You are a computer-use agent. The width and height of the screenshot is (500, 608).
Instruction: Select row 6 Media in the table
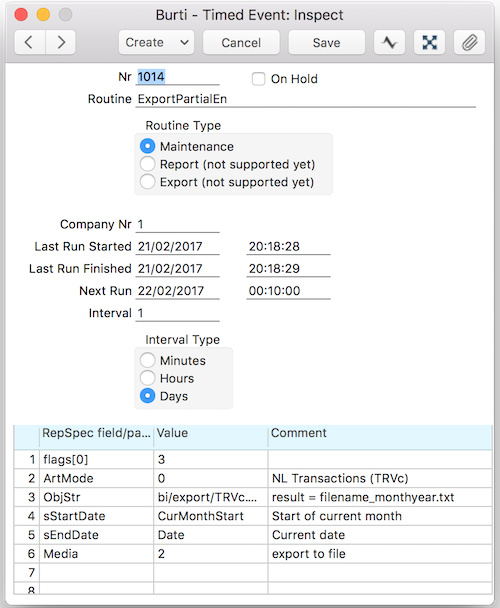coord(253,554)
